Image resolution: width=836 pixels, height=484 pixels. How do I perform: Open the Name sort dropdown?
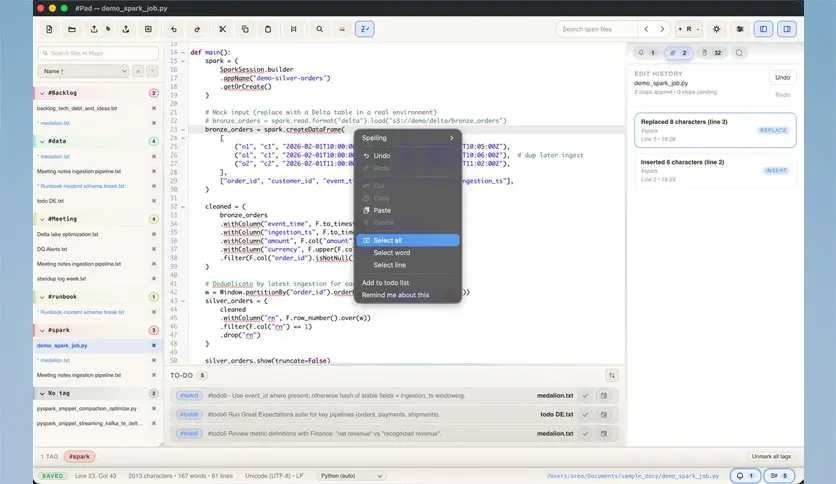click(x=83, y=71)
